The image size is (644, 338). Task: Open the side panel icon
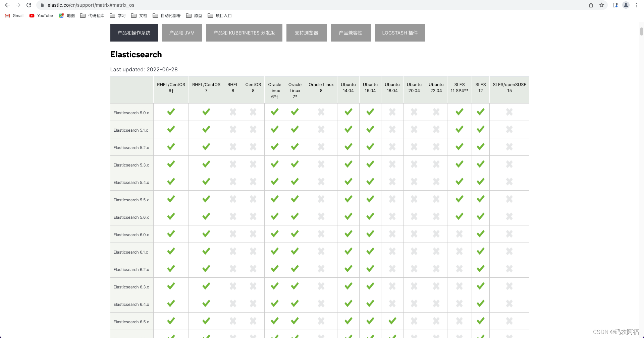(615, 5)
